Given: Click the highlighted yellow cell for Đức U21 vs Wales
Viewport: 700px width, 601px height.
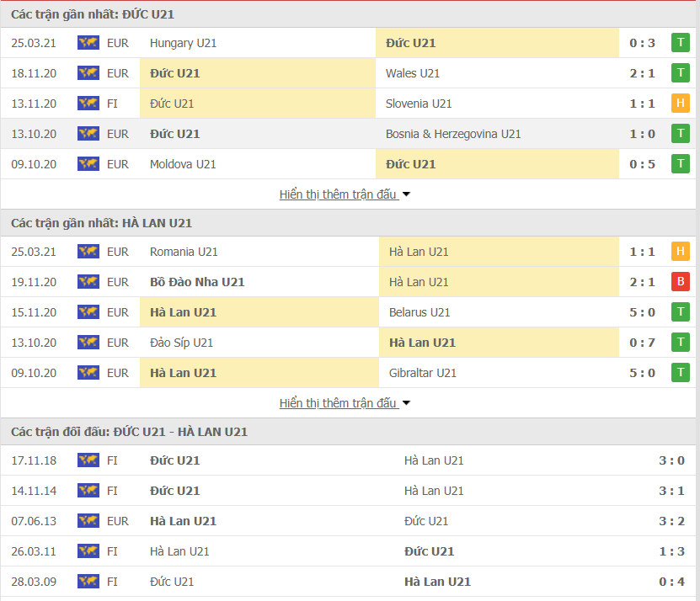Looking at the screenshot, I should pyautogui.click(x=253, y=73).
